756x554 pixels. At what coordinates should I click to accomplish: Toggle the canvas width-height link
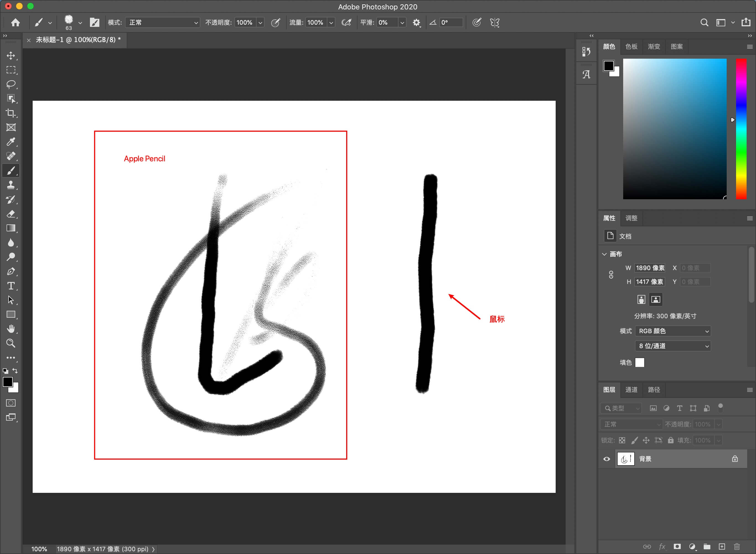(611, 275)
